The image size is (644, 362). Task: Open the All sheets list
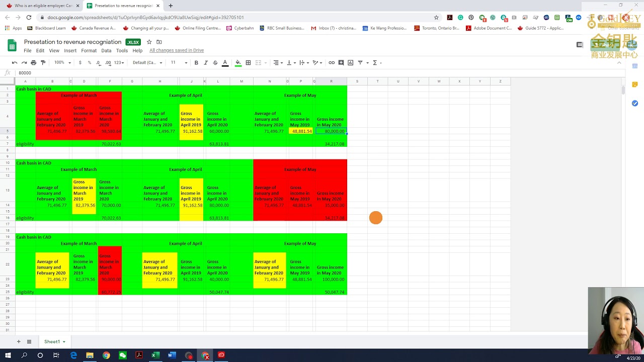coord(29,342)
